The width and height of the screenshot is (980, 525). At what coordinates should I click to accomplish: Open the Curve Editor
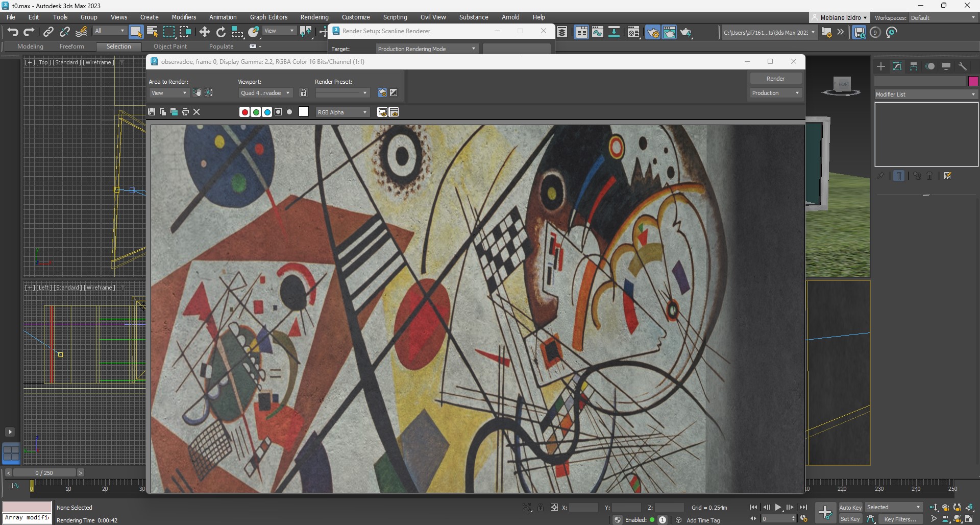pos(598,32)
